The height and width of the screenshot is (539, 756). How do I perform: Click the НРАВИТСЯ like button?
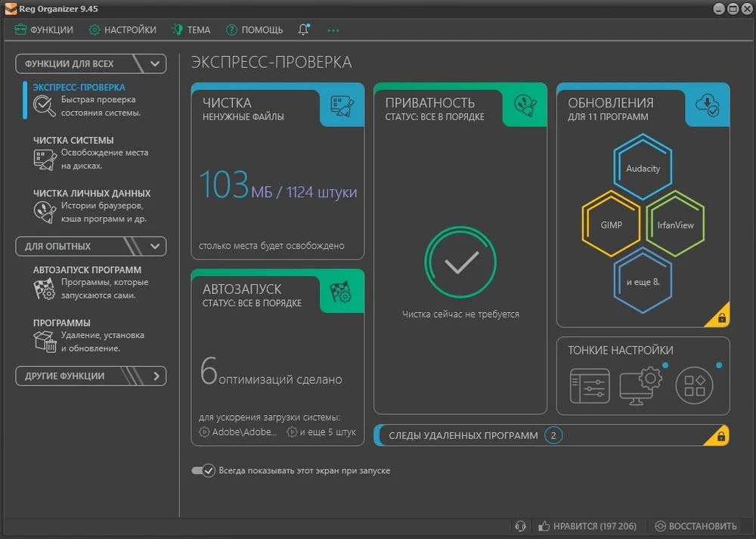[x=587, y=526]
